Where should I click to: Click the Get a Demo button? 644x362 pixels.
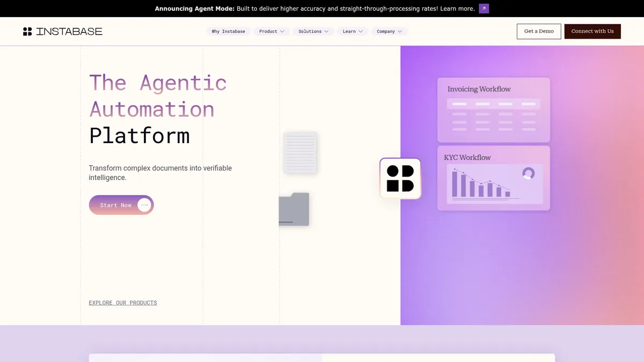539,31
